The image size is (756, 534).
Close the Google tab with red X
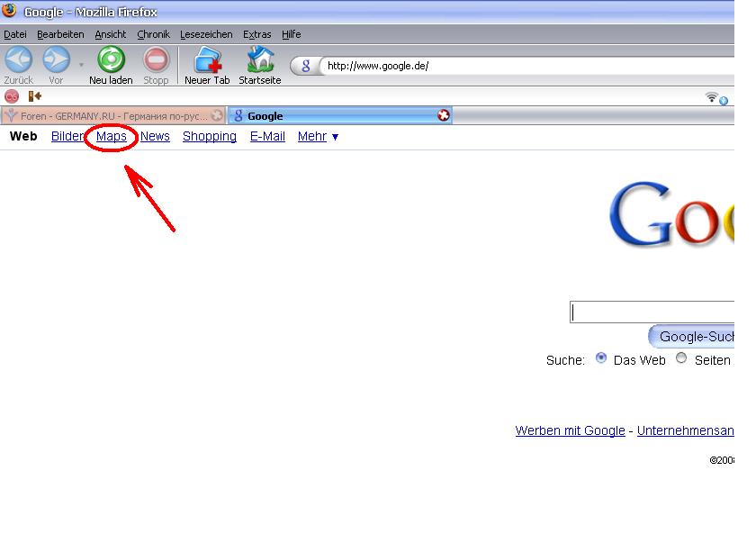[443, 115]
